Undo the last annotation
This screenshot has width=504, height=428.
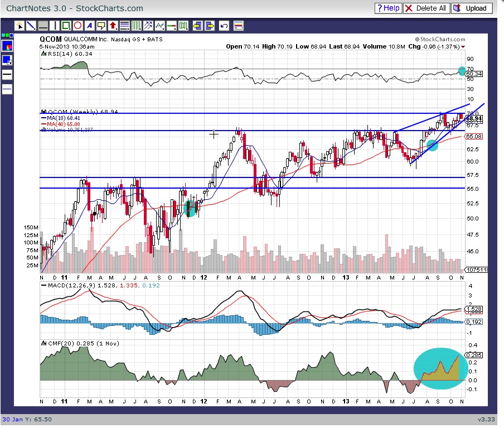224,26
